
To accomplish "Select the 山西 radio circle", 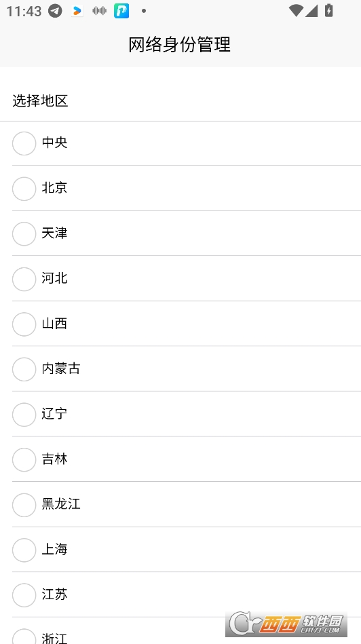I will click(x=24, y=324).
